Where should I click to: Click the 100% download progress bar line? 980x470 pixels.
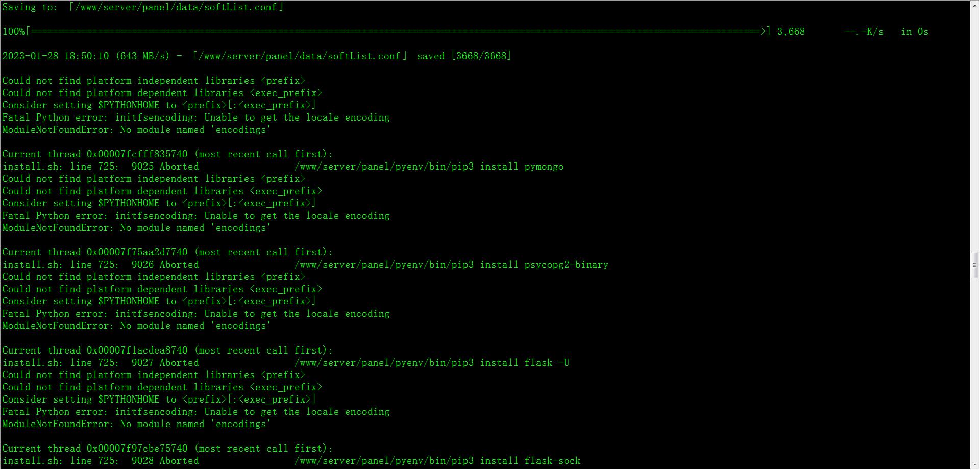[x=465, y=32]
